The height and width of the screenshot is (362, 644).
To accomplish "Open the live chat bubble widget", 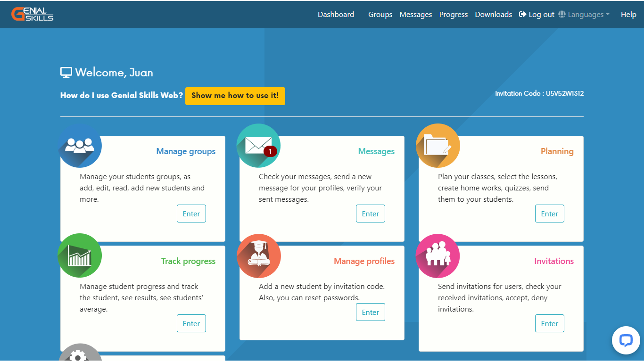I will [x=626, y=340].
